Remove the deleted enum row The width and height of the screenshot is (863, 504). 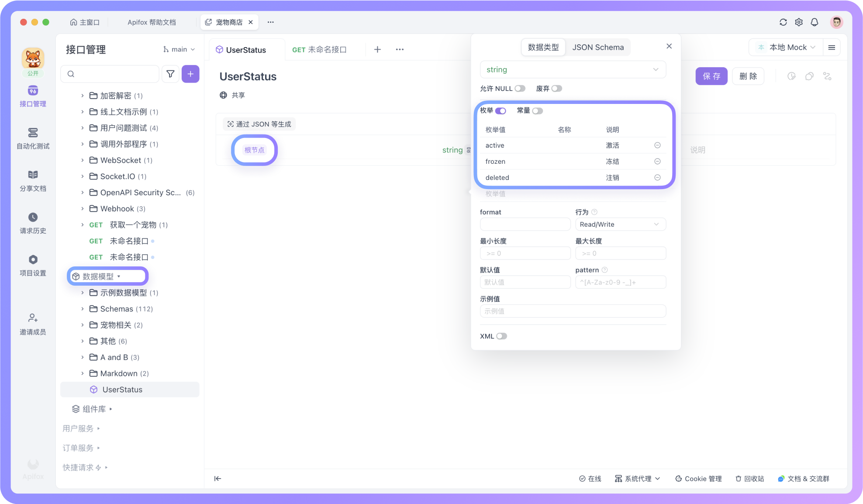coord(657,178)
